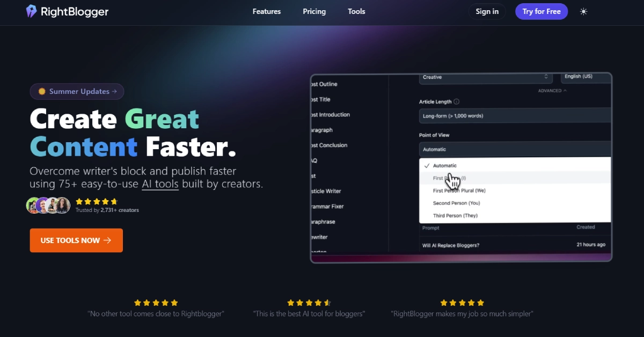Click the stars above the last testimonial
The image size is (644, 337).
click(462, 303)
